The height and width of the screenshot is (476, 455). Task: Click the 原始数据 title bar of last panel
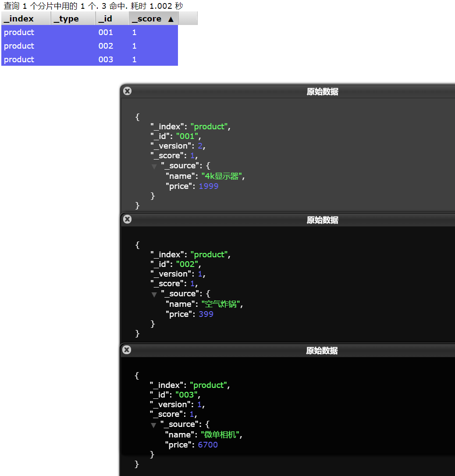tap(322, 351)
